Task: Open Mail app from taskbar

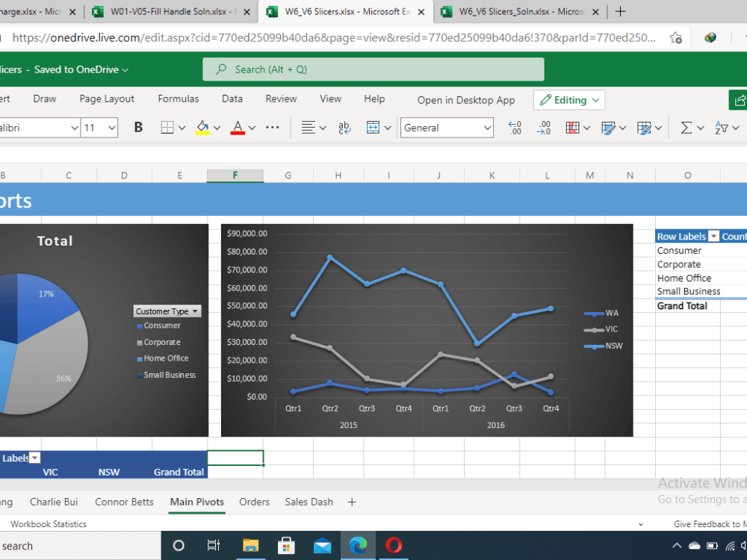Action: pyautogui.click(x=323, y=545)
